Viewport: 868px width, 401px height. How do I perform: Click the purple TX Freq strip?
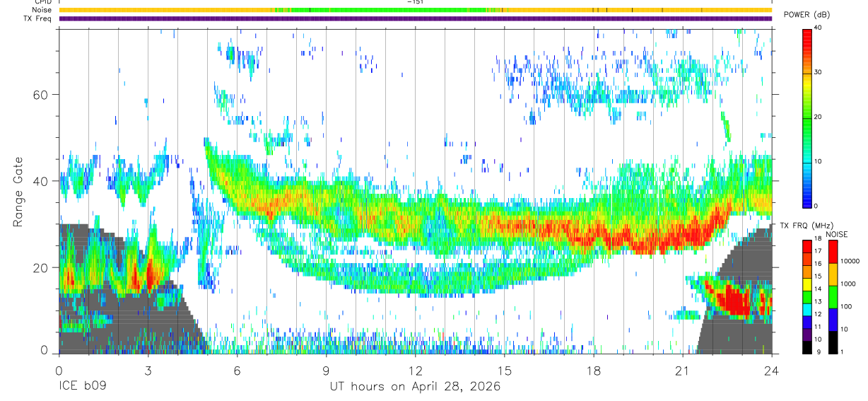pyautogui.click(x=415, y=18)
